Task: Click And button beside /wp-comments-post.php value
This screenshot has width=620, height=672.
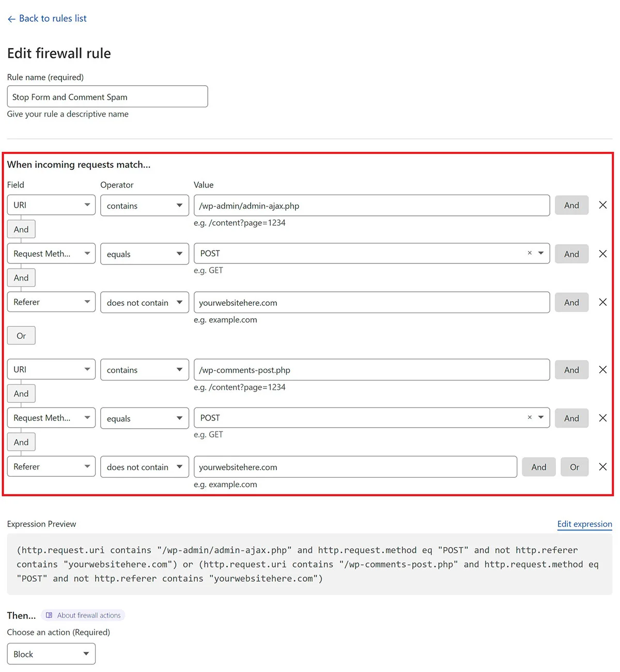Action: click(x=571, y=370)
